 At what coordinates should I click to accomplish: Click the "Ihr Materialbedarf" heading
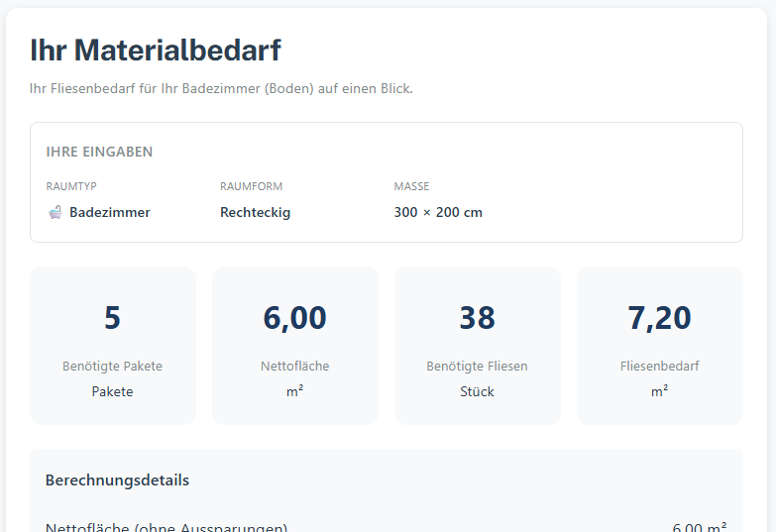[156, 51]
